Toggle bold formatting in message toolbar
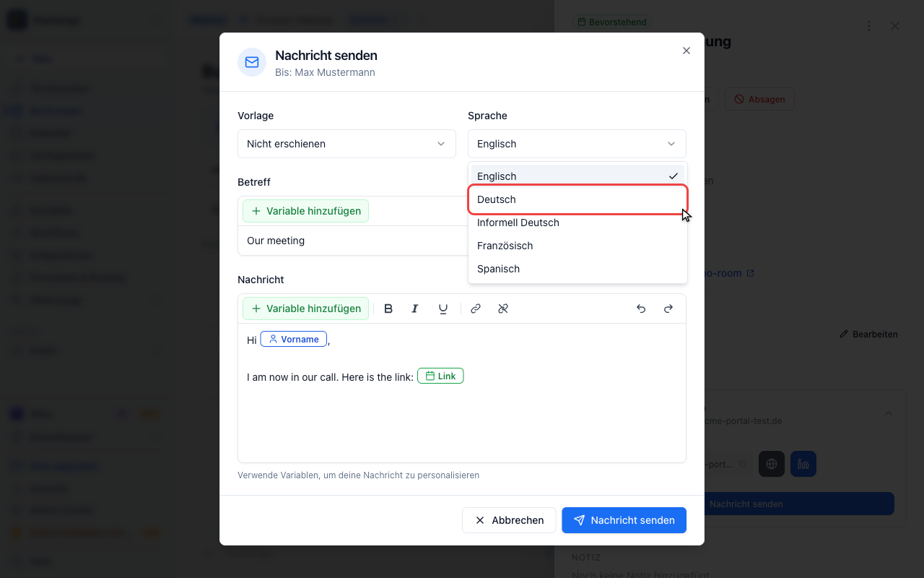924x578 pixels. 388,309
